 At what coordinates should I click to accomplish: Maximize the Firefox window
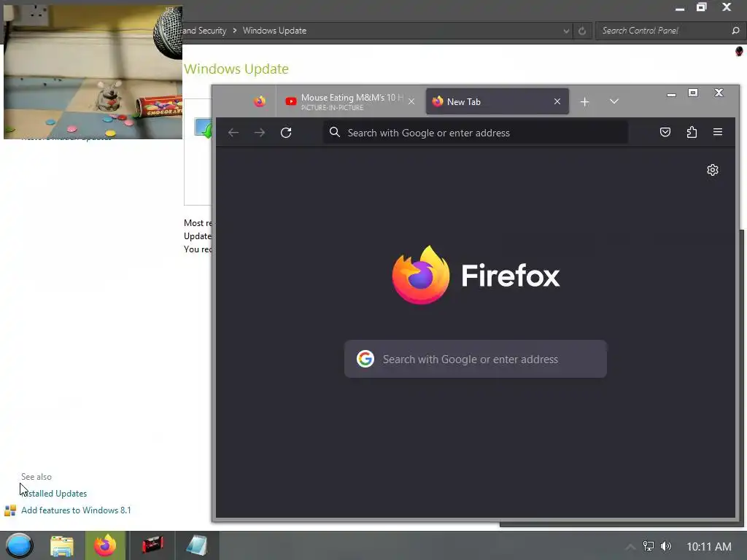pyautogui.click(x=693, y=93)
